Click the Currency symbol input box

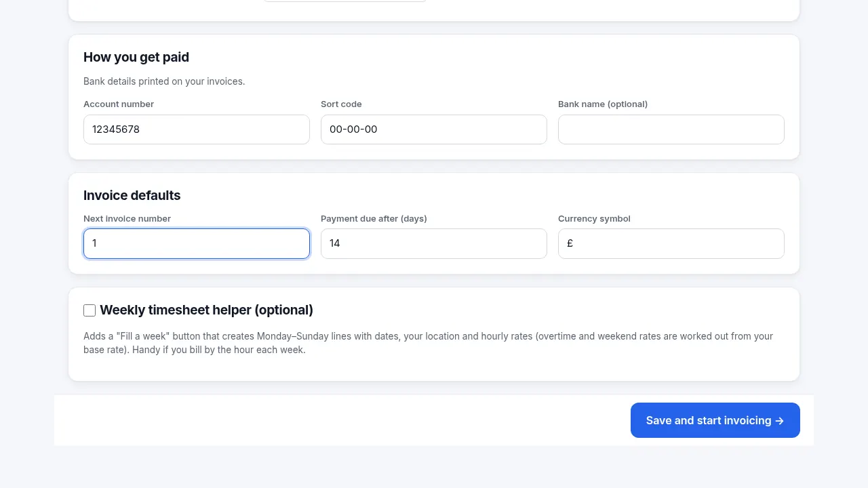(x=671, y=243)
